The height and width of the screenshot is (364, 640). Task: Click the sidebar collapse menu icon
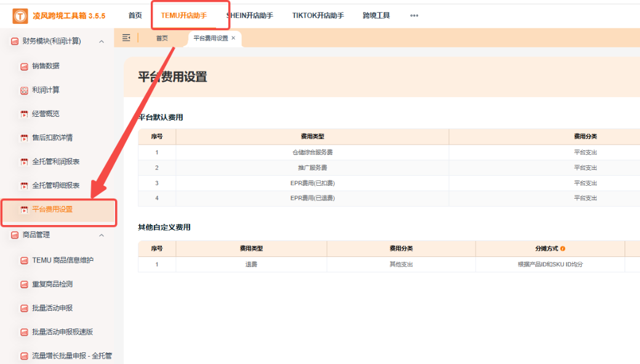pyautogui.click(x=126, y=38)
